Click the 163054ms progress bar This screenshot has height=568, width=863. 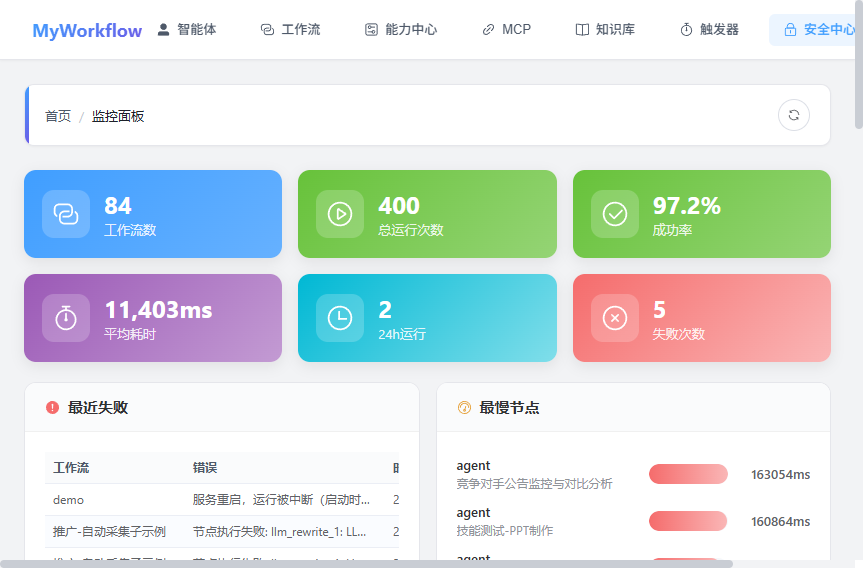click(x=689, y=474)
